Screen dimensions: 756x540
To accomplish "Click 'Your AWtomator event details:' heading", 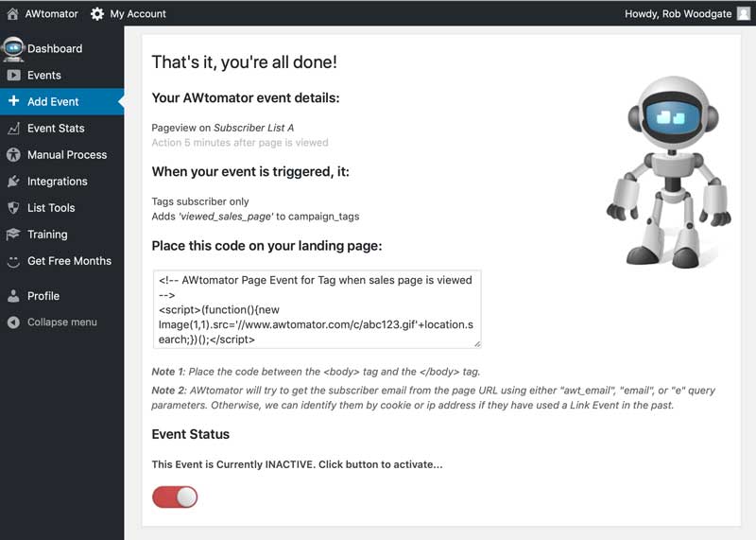I will [x=246, y=98].
